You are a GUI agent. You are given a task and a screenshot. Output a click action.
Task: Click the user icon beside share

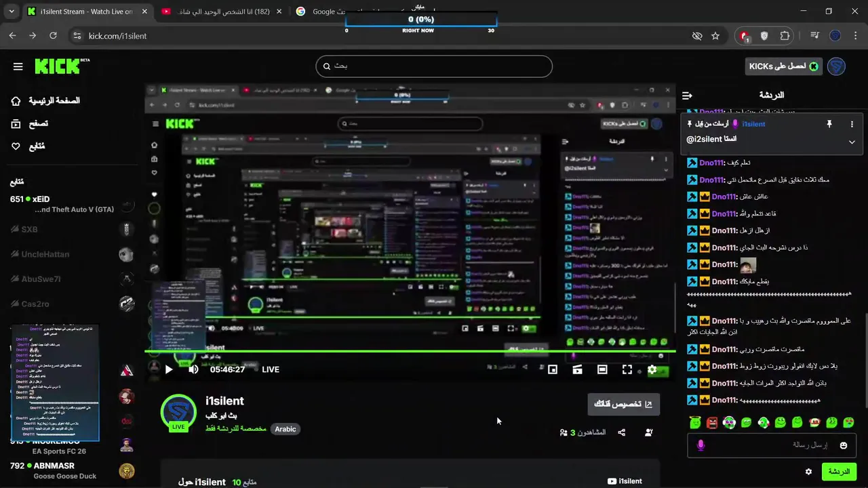649,432
